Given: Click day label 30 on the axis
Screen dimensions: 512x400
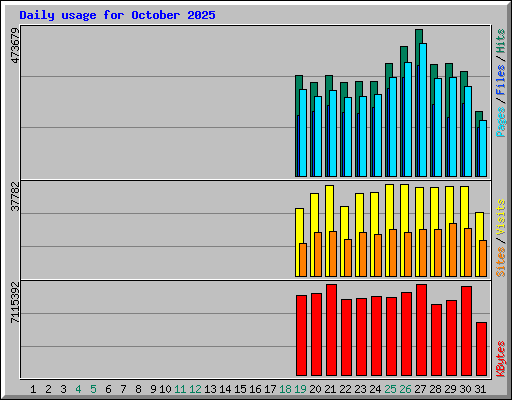Looking at the screenshot, I should (x=465, y=389).
